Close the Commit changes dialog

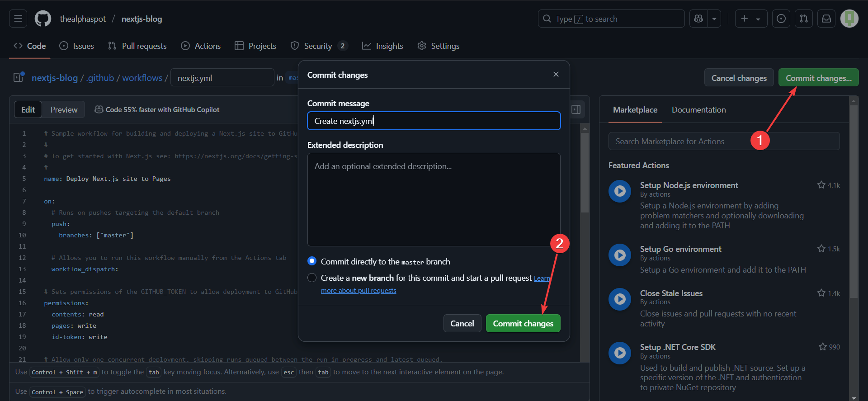point(556,74)
